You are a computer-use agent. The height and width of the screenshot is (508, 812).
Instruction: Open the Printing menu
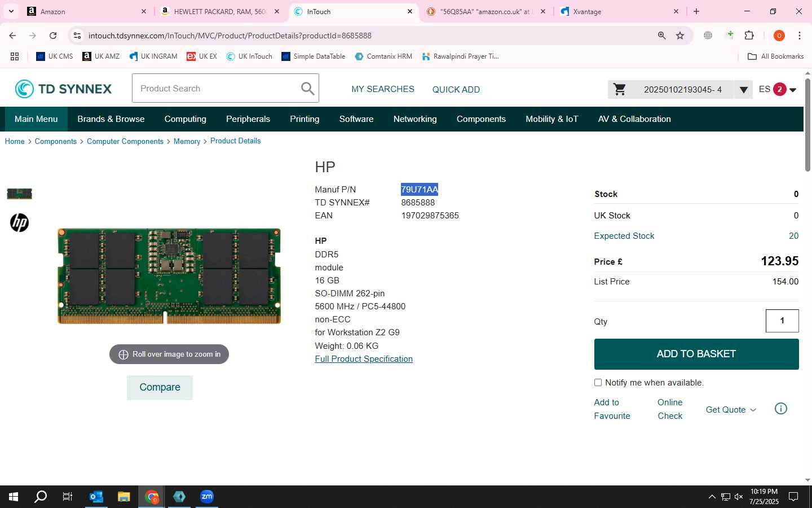304,119
